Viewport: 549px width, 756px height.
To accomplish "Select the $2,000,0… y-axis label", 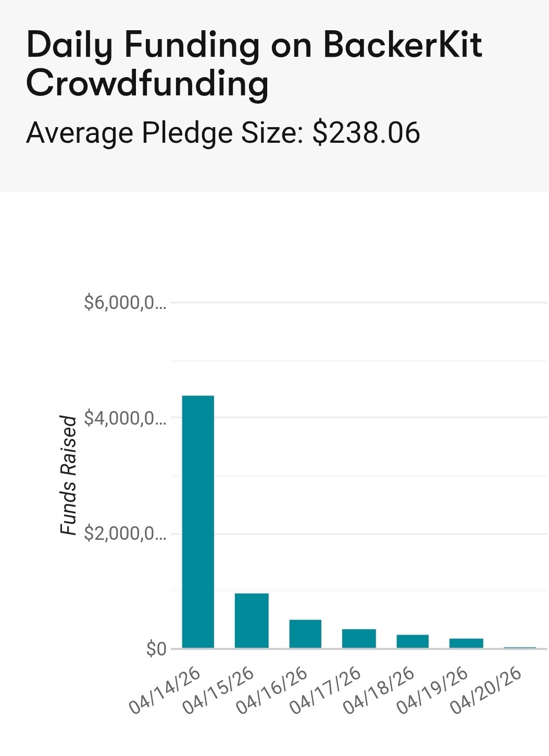I will [x=125, y=534].
